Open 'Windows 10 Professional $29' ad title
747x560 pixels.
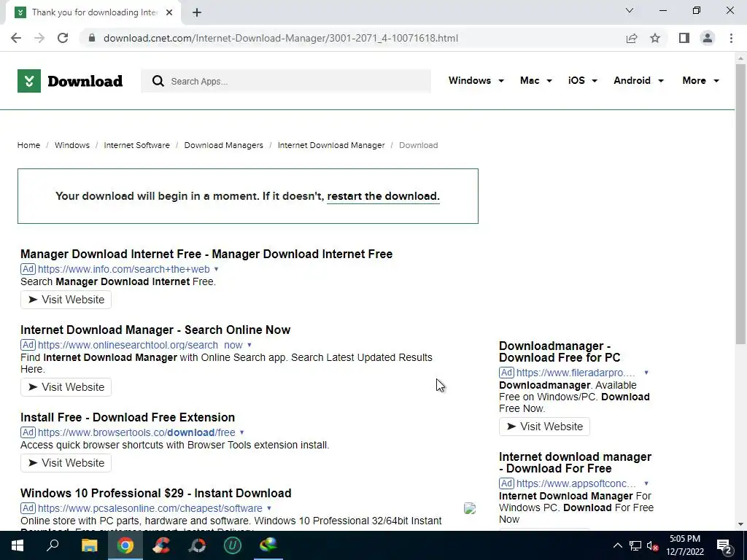156,493
